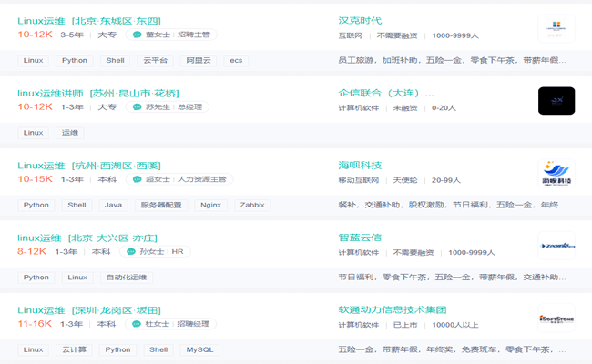Click the Linux tag in 企信联合 row

(33, 133)
